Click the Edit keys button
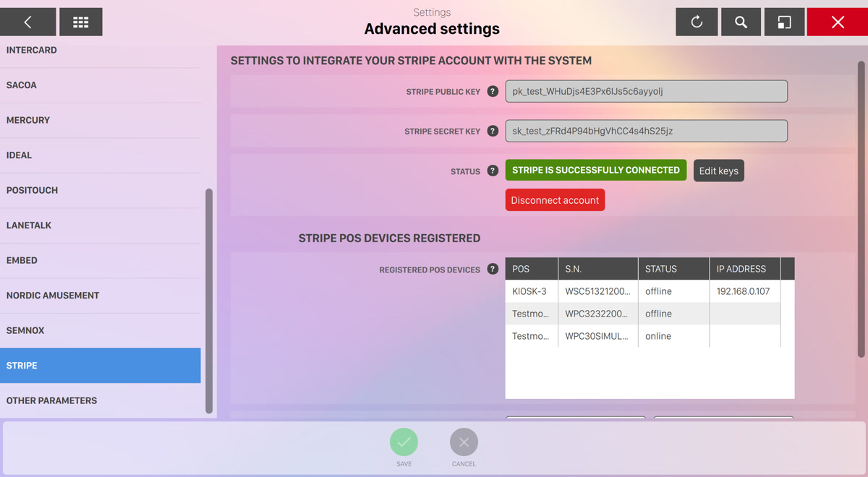This screenshot has width=868, height=477. (718, 171)
